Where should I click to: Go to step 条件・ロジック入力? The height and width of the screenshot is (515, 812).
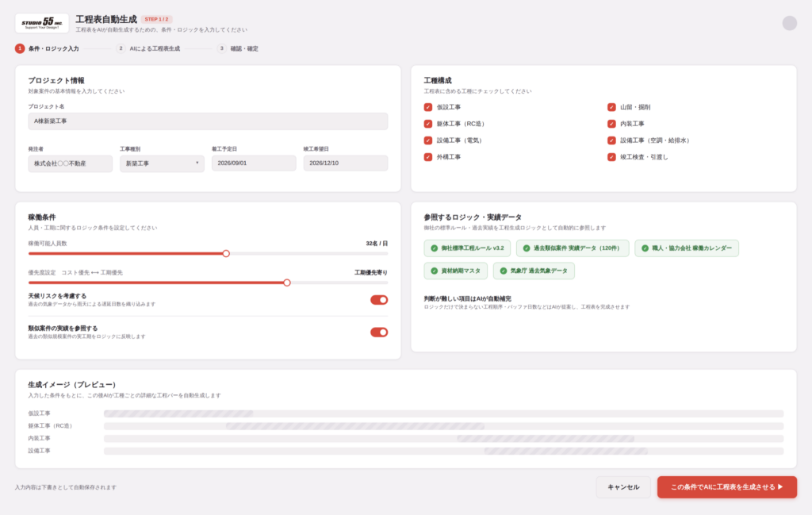click(x=47, y=48)
